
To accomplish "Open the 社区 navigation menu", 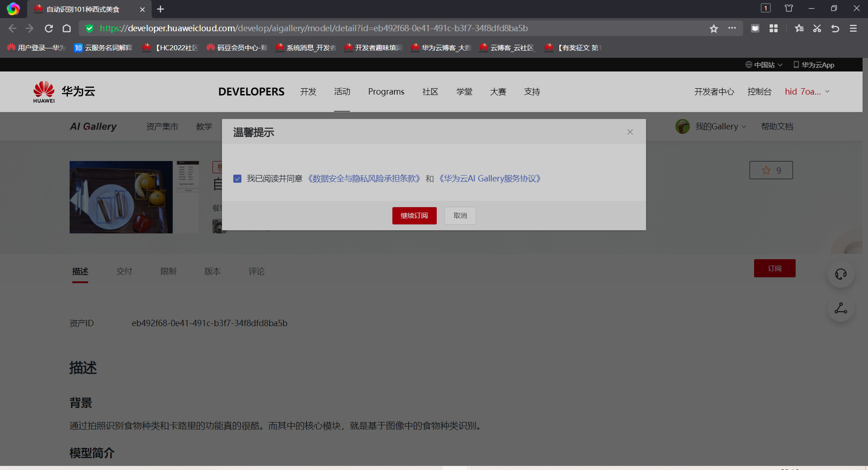I will click(x=430, y=92).
